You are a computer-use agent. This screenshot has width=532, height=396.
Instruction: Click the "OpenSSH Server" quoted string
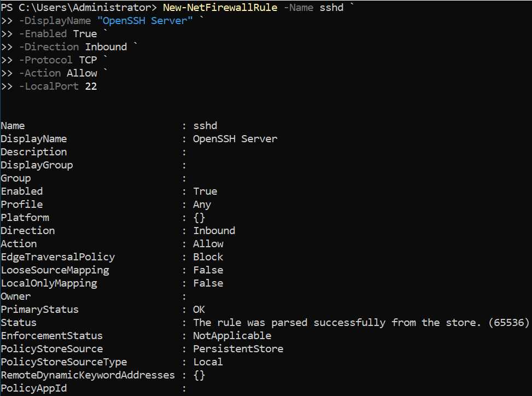coord(145,21)
